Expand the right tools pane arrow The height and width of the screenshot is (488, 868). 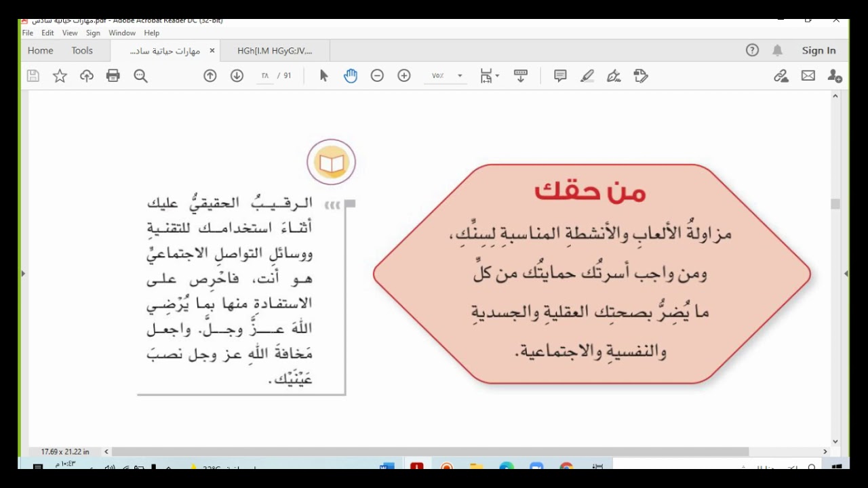[x=846, y=274]
